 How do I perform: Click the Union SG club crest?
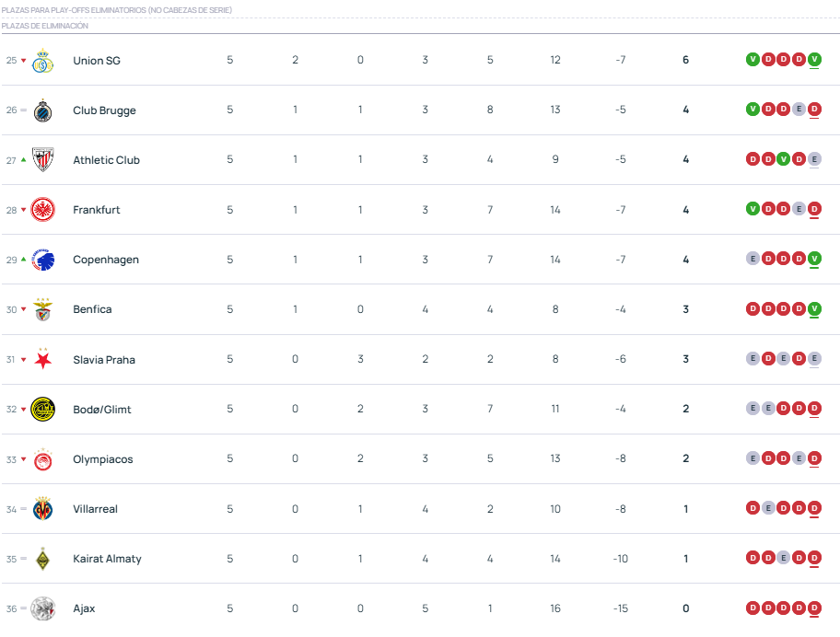click(42, 61)
